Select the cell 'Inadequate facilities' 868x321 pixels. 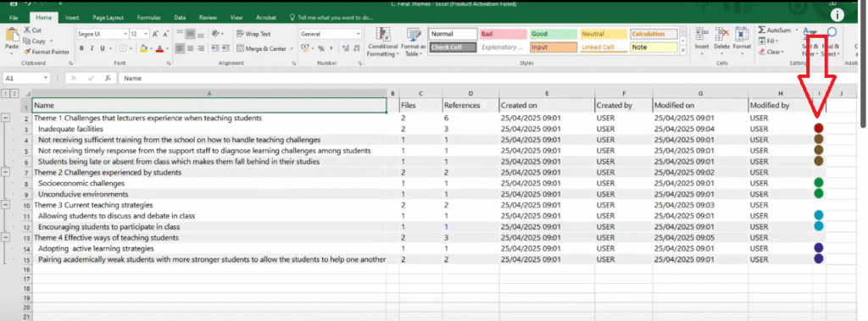pos(209,129)
